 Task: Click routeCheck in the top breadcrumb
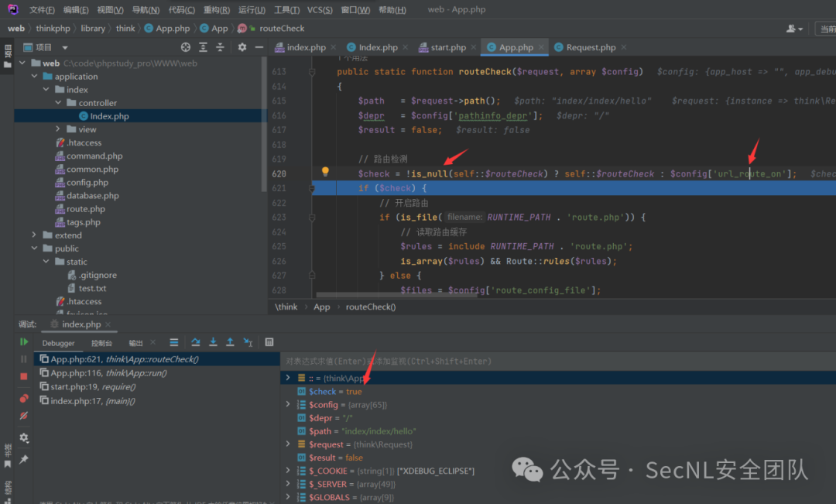(282, 29)
